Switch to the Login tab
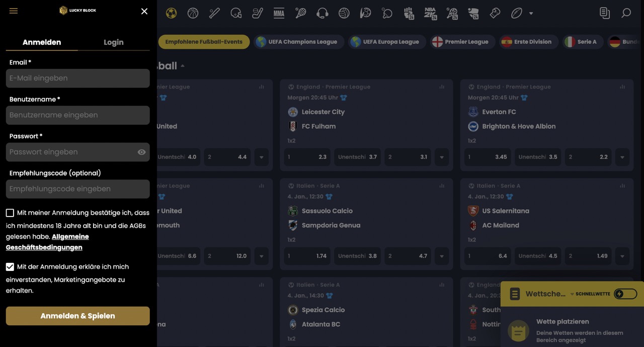644x347 pixels. [114, 42]
